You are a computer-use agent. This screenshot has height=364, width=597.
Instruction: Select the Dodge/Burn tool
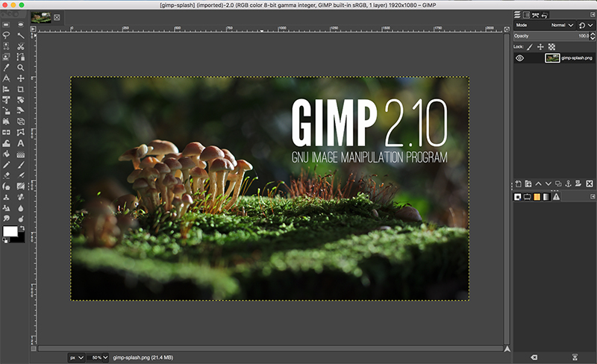coord(21,219)
